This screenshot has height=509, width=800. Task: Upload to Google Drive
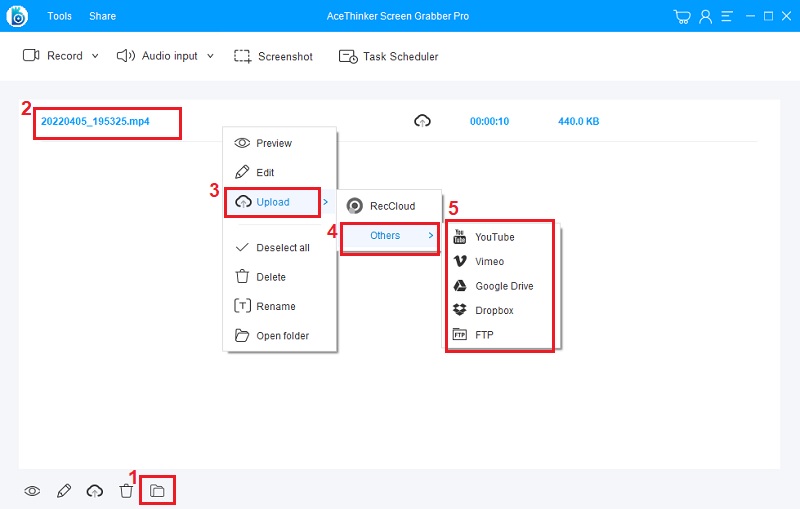(x=500, y=286)
